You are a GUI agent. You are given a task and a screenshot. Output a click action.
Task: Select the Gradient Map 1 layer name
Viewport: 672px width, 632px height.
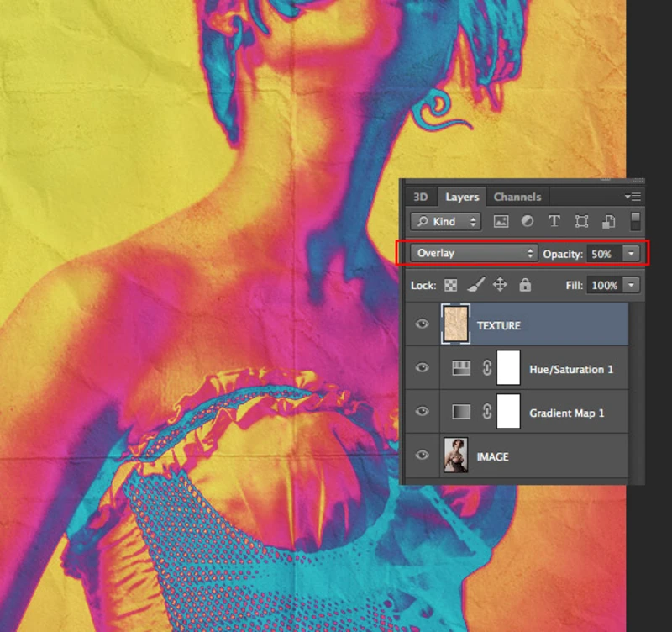[x=566, y=413]
